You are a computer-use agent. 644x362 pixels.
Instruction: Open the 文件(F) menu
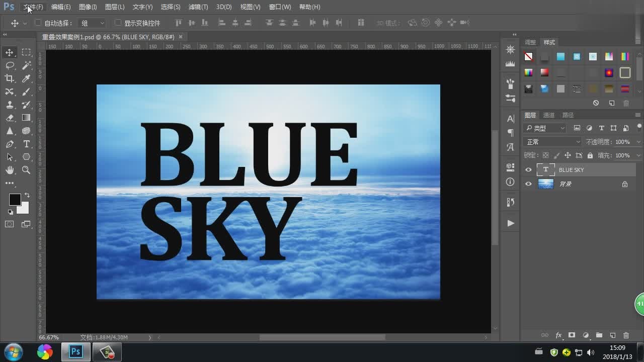point(33,7)
